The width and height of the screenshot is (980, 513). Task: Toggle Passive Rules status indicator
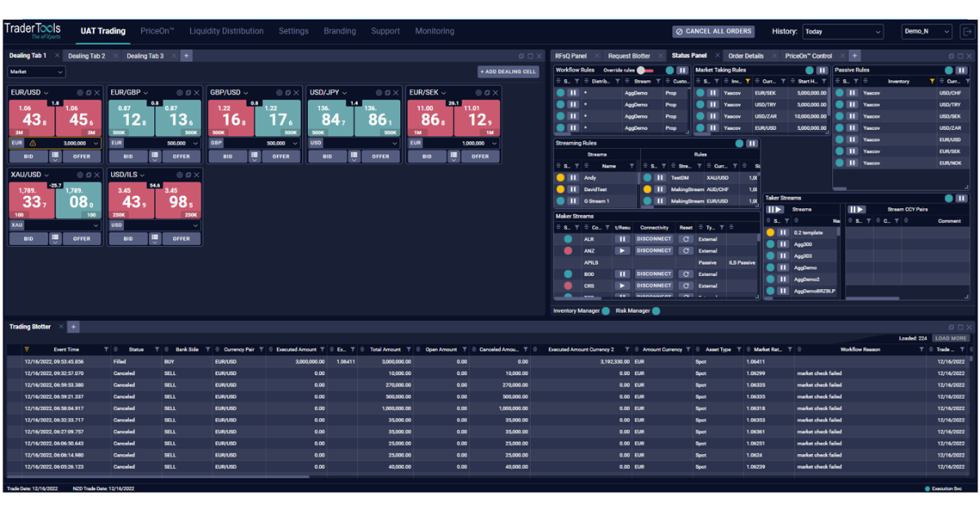click(949, 70)
